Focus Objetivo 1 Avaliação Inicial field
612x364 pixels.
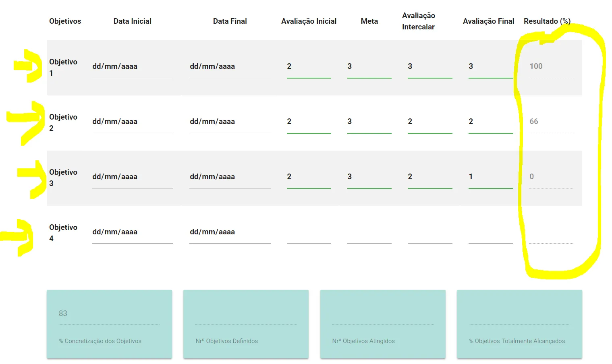(309, 66)
